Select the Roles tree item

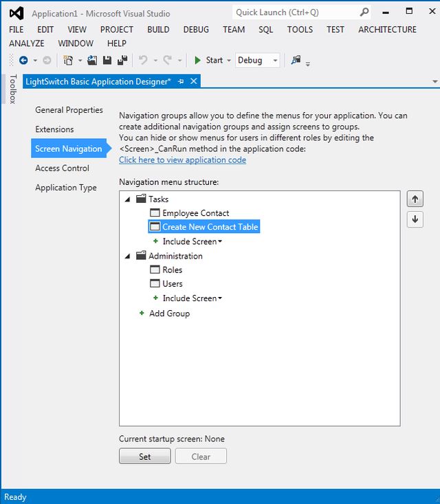173,270
